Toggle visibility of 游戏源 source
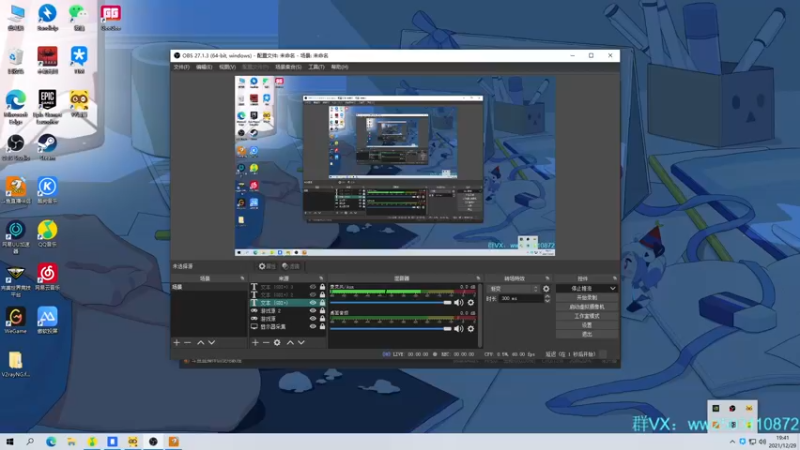 click(x=313, y=318)
